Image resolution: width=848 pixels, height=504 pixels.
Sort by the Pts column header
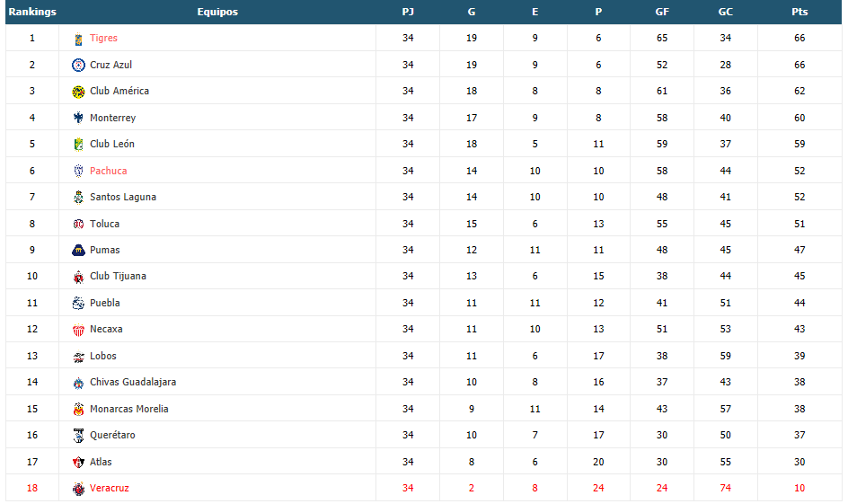tap(799, 12)
